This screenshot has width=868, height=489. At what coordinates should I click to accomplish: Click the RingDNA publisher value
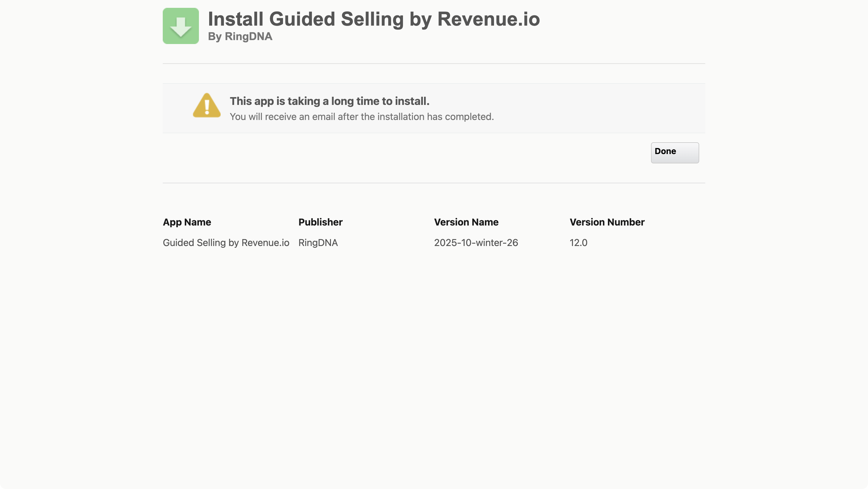click(x=318, y=243)
